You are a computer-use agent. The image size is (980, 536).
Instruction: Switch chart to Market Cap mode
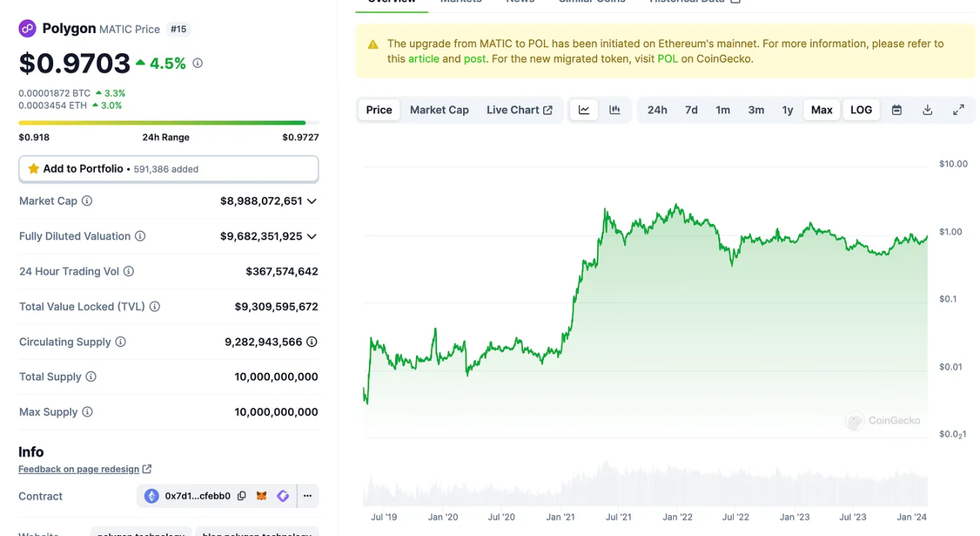[x=439, y=110]
